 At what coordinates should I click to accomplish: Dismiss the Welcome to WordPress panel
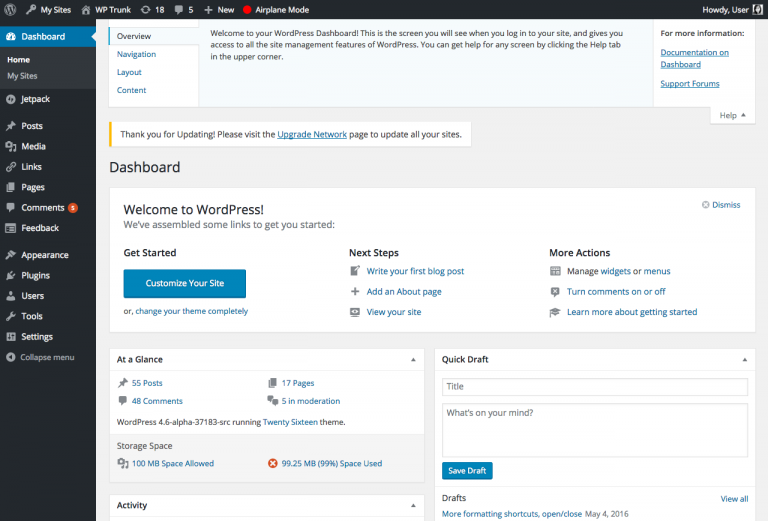(x=721, y=205)
